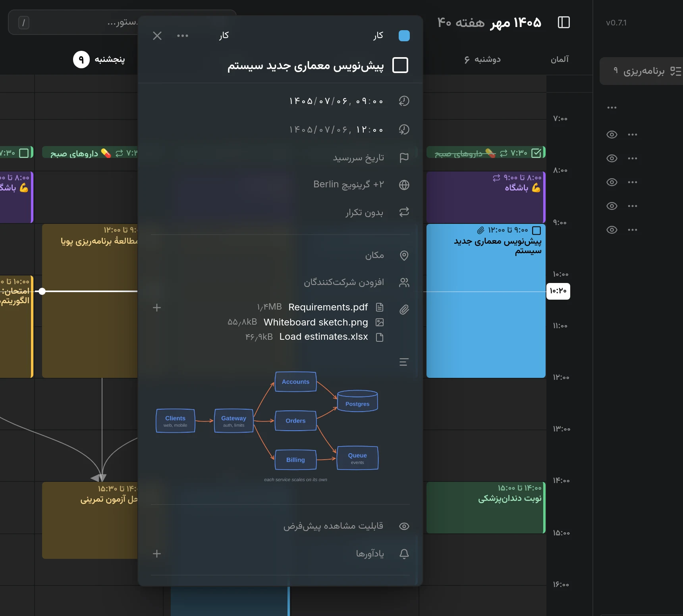Open top three-dot menu in right sidebar

tap(612, 108)
